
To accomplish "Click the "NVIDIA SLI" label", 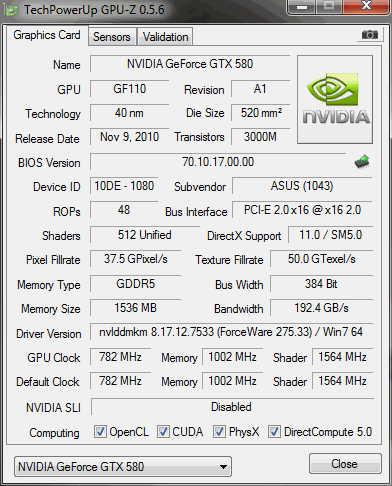I will tap(53, 408).
